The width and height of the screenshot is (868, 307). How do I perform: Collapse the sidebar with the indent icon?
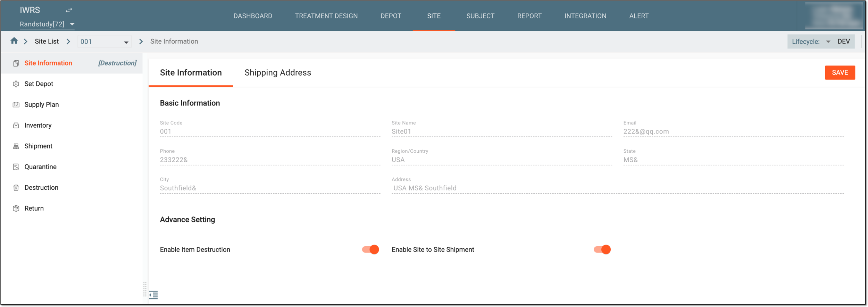pos(153,295)
